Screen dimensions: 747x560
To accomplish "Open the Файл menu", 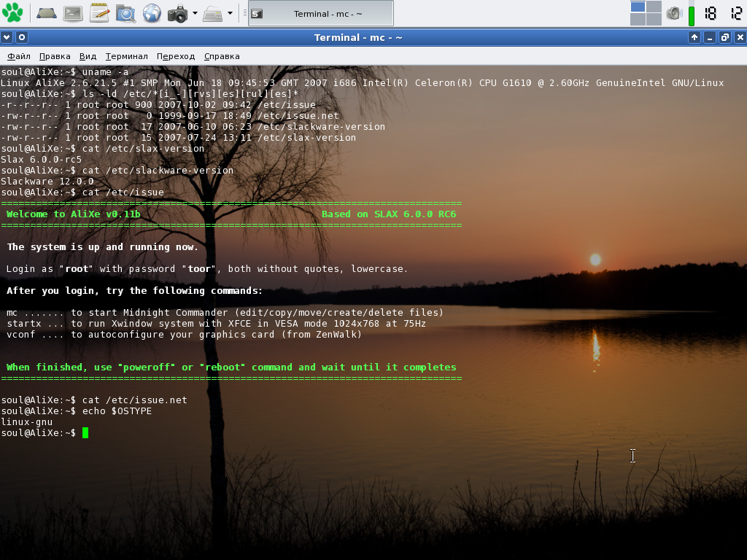I will click(19, 56).
